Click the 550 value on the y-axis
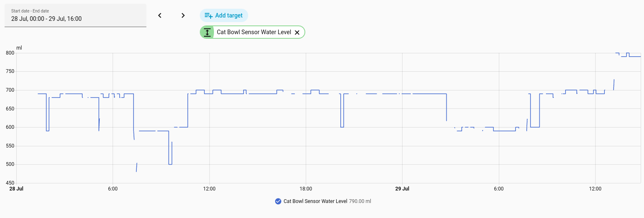 pos(10,146)
